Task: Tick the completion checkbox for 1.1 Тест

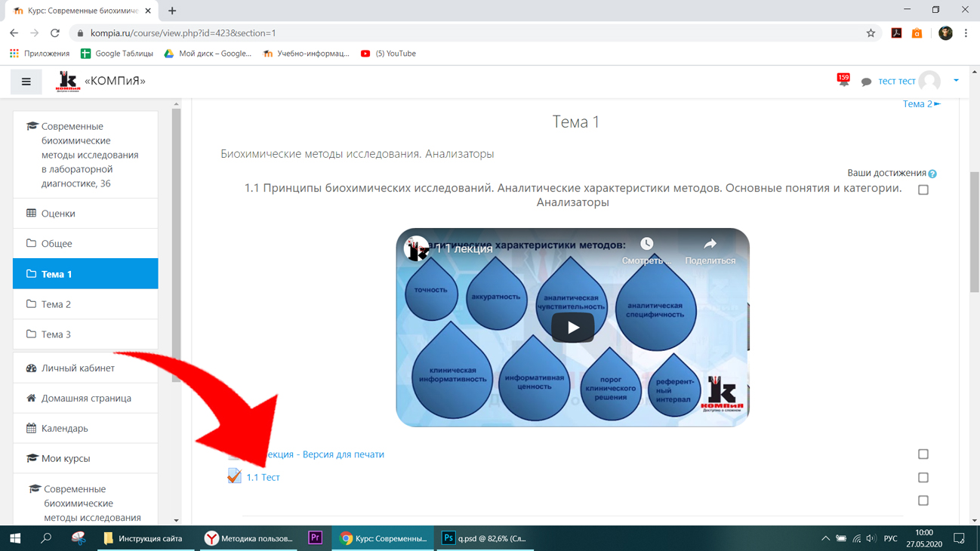Action: [923, 478]
